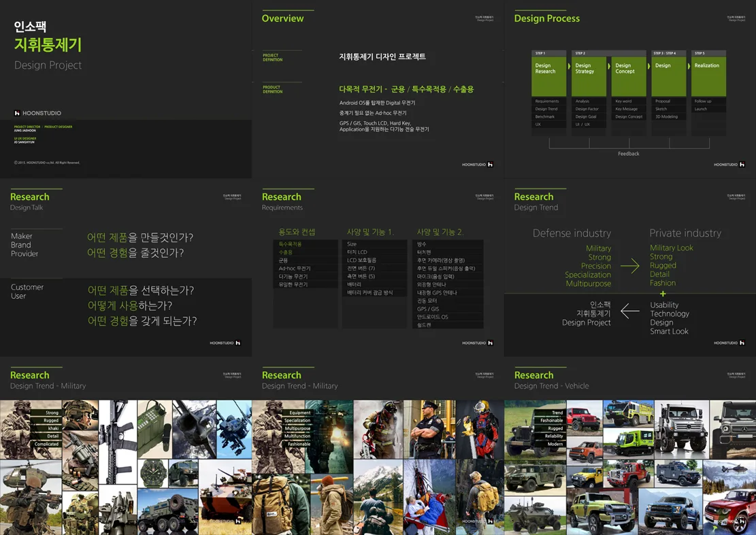Viewport: 756px width, 535px height.
Task: Click the left arrow beside Usability Technology list
Action: [x=629, y=312]
